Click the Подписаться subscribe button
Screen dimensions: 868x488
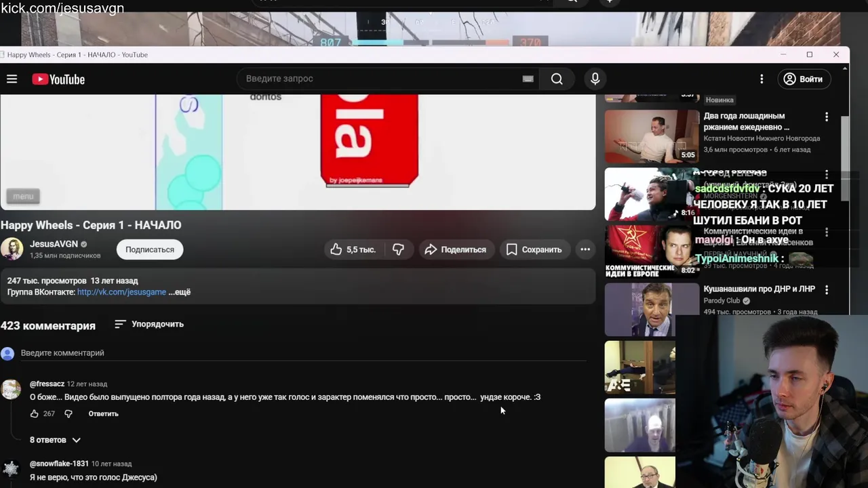150,249
